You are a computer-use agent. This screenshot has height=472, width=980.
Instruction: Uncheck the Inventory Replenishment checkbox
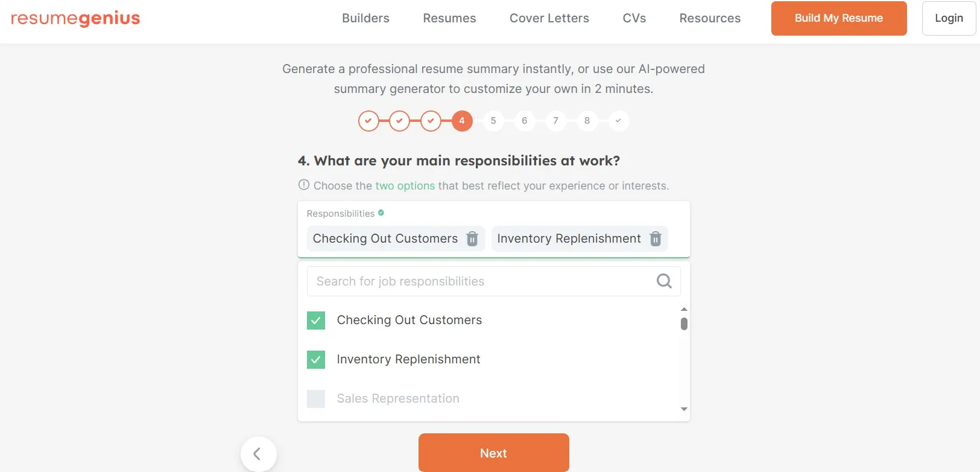(315, 359)
